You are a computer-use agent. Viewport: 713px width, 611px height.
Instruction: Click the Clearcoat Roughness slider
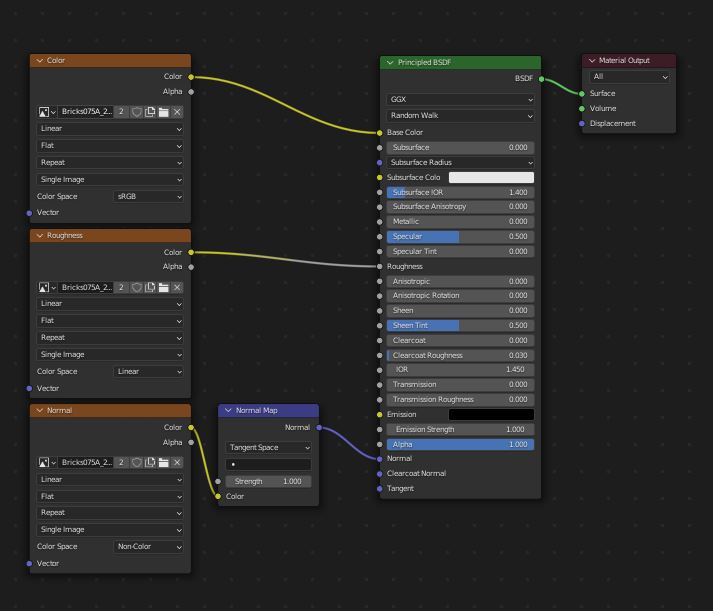460,356
